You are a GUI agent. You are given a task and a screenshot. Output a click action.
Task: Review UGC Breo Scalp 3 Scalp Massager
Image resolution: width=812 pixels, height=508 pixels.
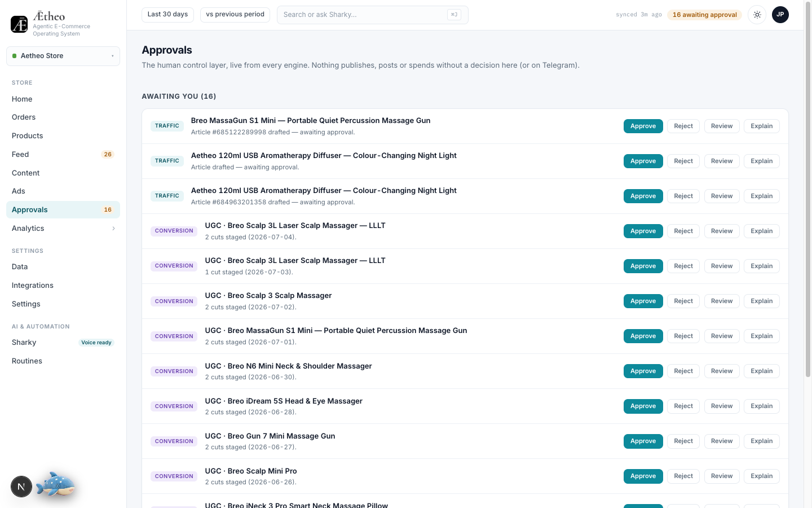[722, 301]
